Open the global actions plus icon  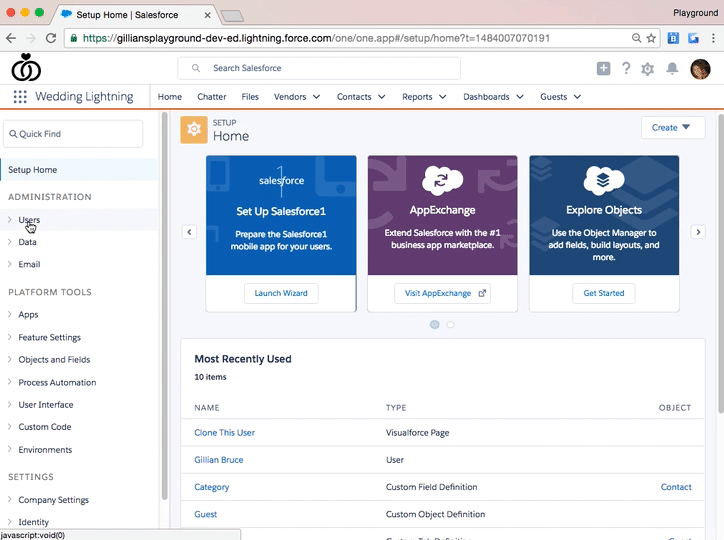point(603,68)
